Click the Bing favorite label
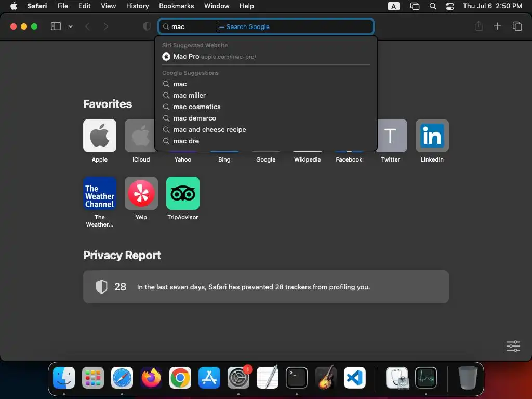The image size is (532, 399). click(x=224, y=159)
